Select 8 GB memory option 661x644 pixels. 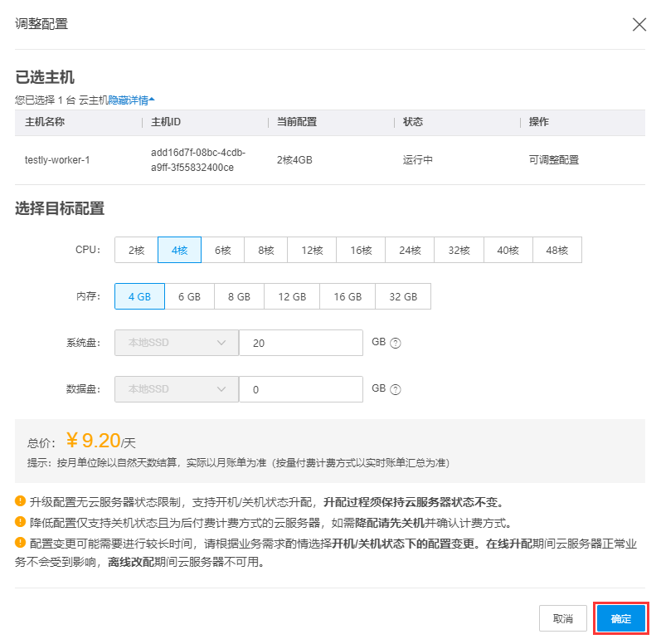(239, 296)
